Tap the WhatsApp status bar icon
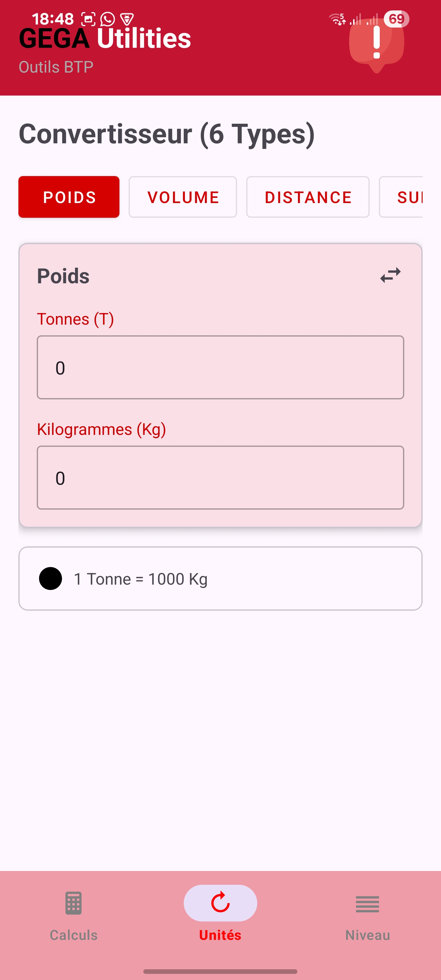441x980 pixels. coord(108,19)
